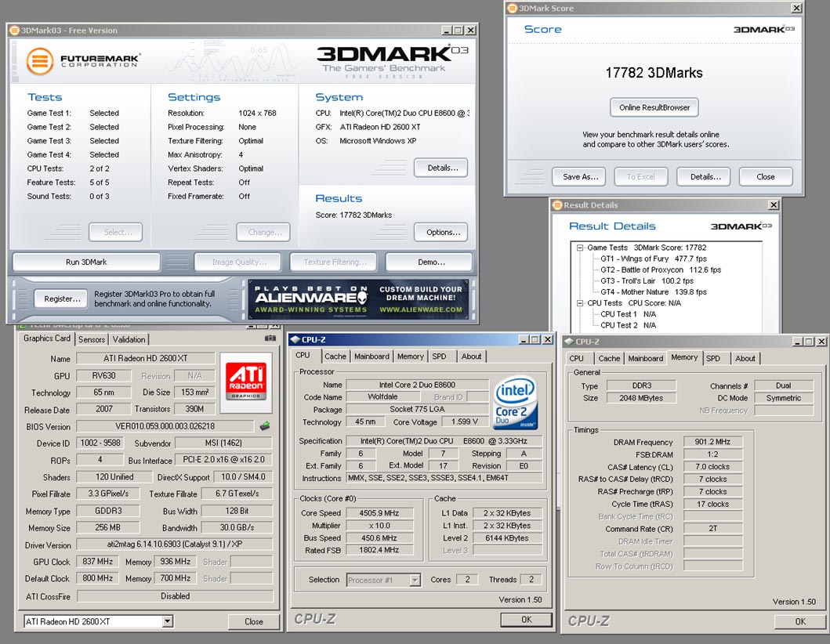Image resolution: width=830 pixels, height=644 pixels.
Task: Click the Demo button in 3DMark03
Action: [x=429, y=262]
